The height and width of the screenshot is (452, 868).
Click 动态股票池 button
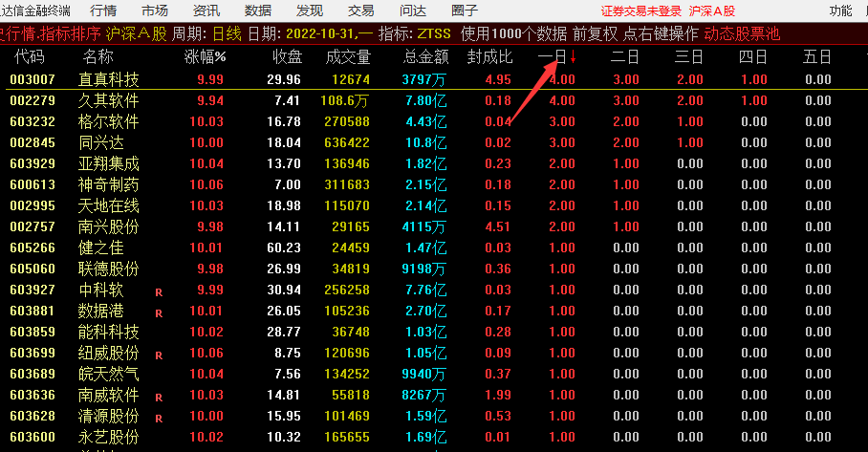point(742,33)
